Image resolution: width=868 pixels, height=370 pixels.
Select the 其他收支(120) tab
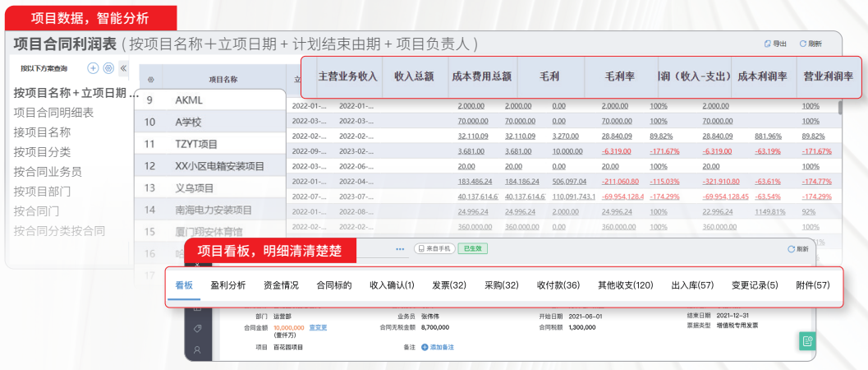coord(625,285)
